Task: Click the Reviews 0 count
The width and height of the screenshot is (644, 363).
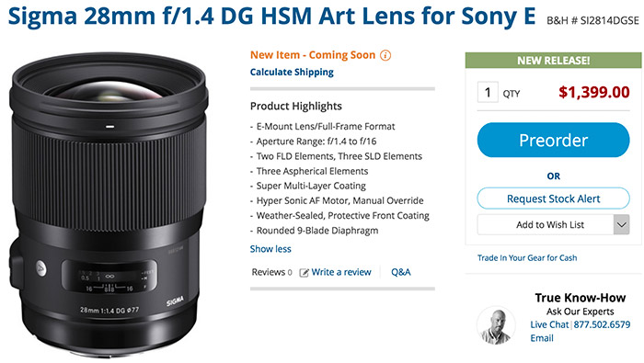Action: [x=272, y=272]
